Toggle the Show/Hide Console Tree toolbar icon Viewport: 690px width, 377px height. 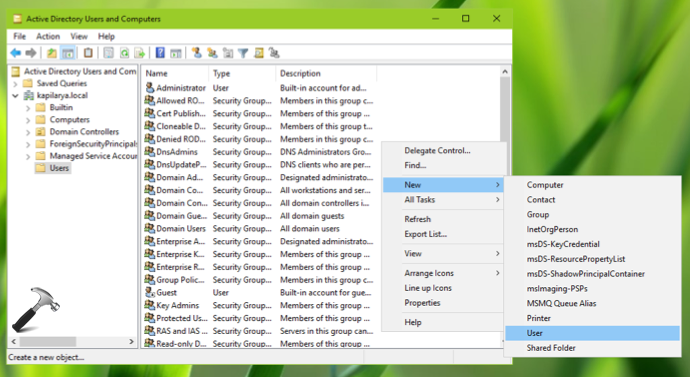click(x=68, y=53)
